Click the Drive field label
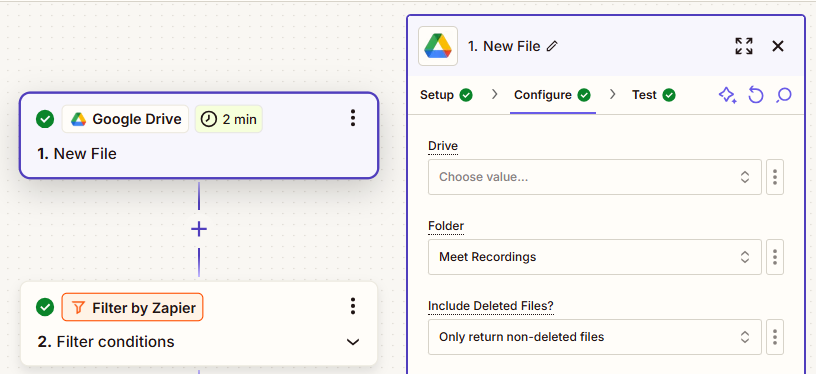 (x=443, y=146)
